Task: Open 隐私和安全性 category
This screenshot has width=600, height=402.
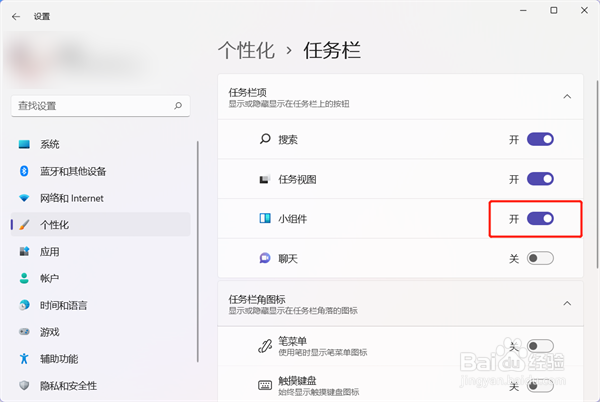Action: point(101,385)
